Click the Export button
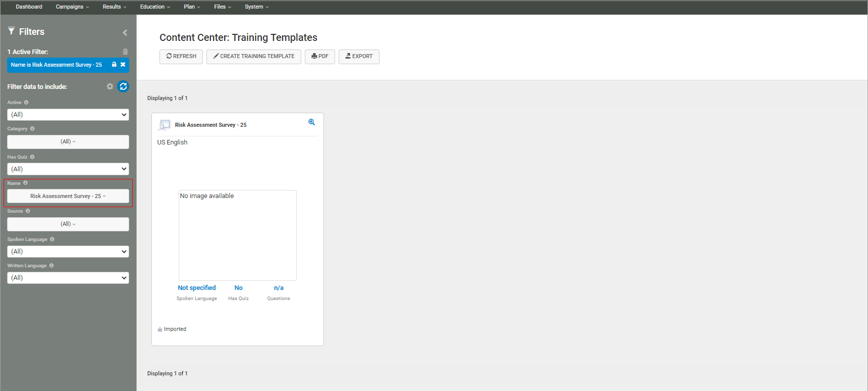Image resolution: width=868 pixels, height=391 pixels. point(359,57)
